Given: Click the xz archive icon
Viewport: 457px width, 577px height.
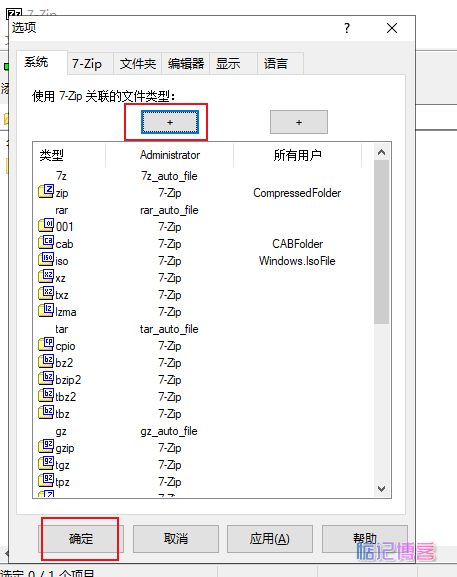Looking at the screenshot, I should [x=46, y=276].
